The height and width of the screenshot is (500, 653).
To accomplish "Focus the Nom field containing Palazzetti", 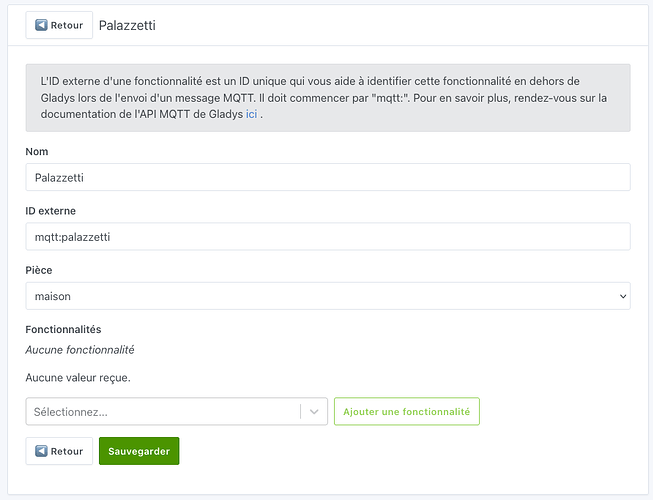I will [327, 177].
